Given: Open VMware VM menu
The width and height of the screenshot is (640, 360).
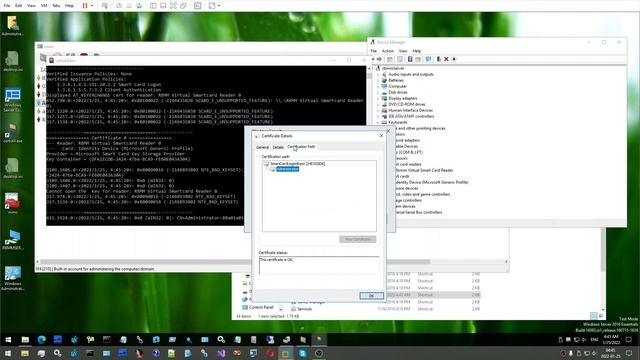Looking at the screenshot, I should pos(44,6).
